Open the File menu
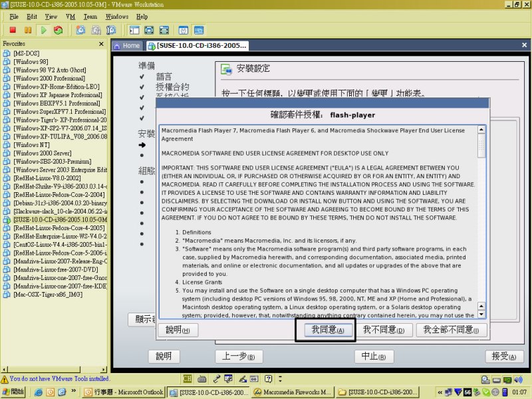The width and height of the screenshot is (532, 399). [x=14, y=17]
